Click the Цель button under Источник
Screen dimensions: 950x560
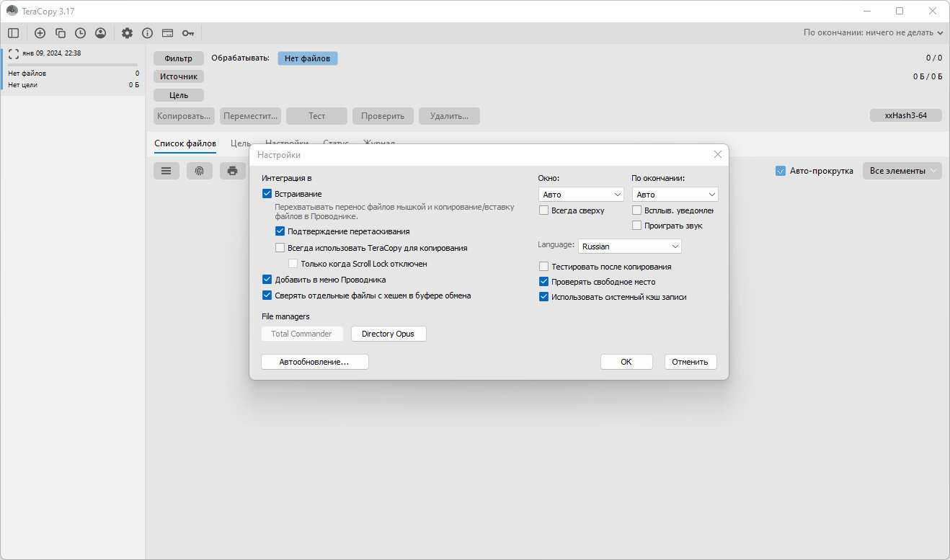[179, 95]
